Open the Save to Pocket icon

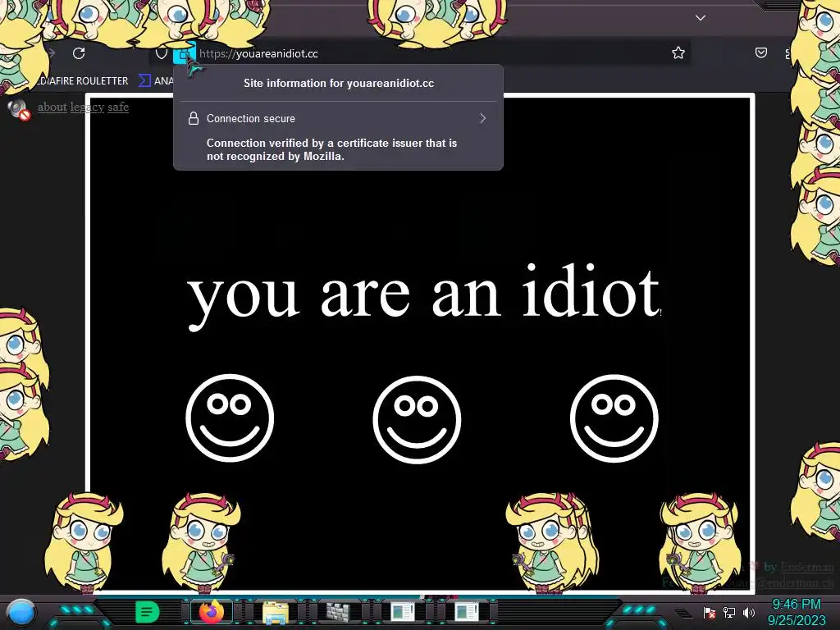[760, 52]
